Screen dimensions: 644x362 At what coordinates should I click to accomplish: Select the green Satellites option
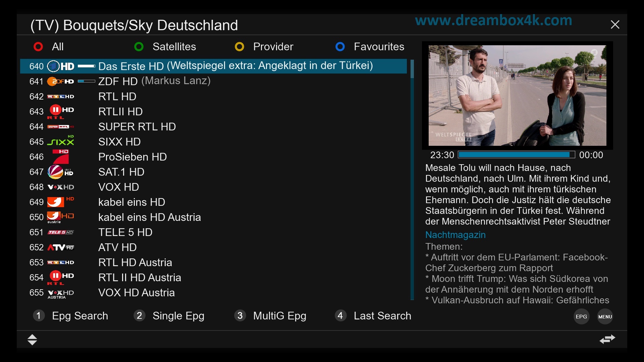click(x=165, y=47)
